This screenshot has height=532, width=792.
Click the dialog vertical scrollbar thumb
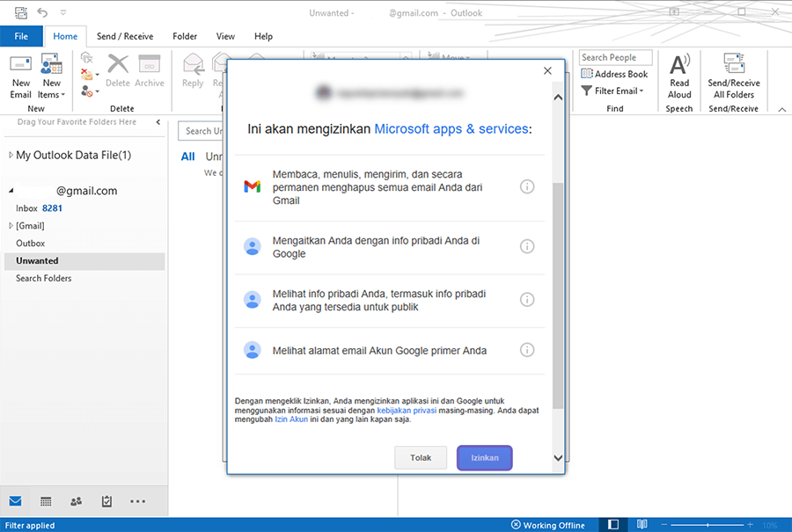558,295
